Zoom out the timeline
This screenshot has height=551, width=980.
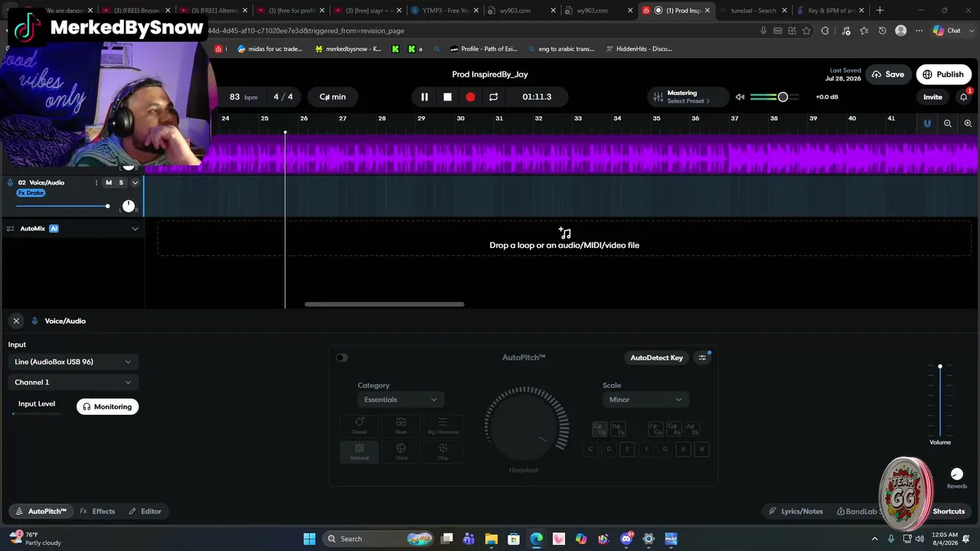coord(948,123)
